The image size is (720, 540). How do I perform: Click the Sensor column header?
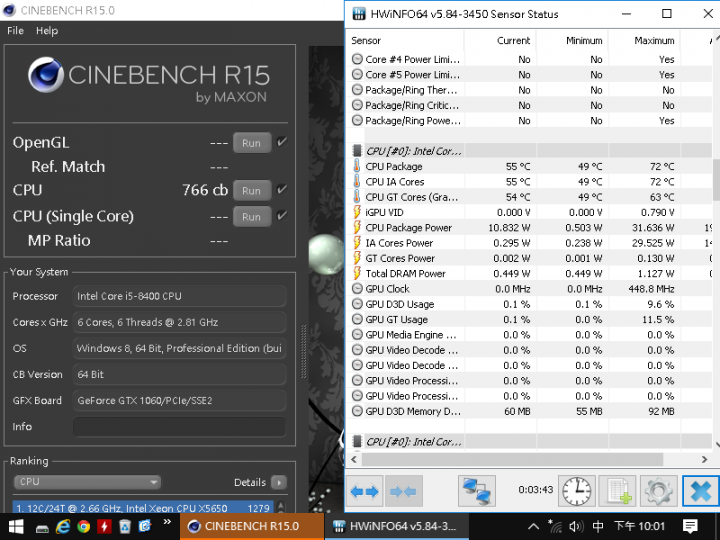tap(405, 40)
